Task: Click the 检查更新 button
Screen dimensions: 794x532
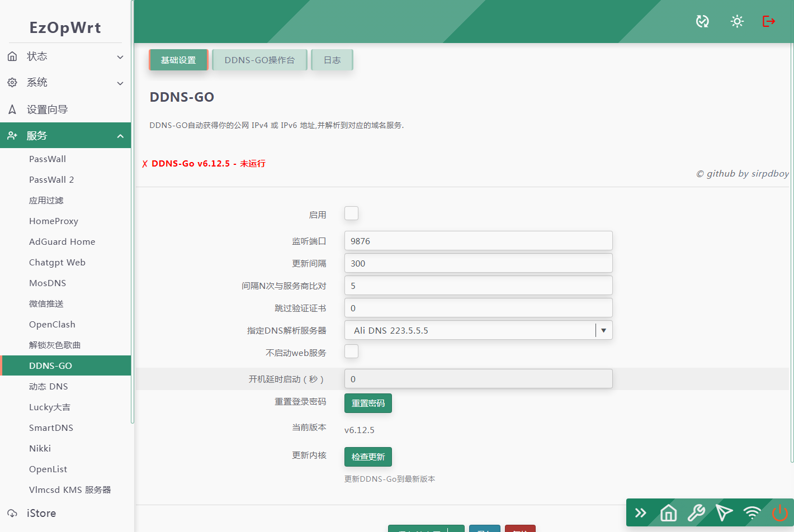Action: [x=368, y=457]
